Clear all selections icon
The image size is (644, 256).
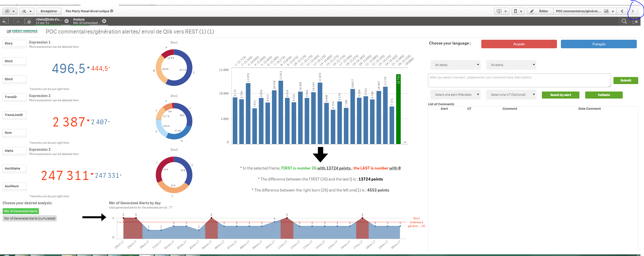pyautogui.click(x=27, y=21)
